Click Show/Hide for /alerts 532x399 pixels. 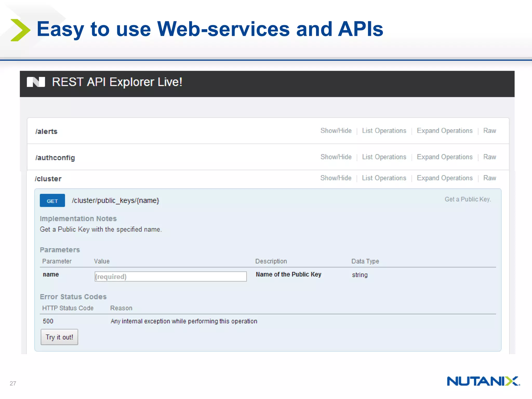click(x=336, y=131)
